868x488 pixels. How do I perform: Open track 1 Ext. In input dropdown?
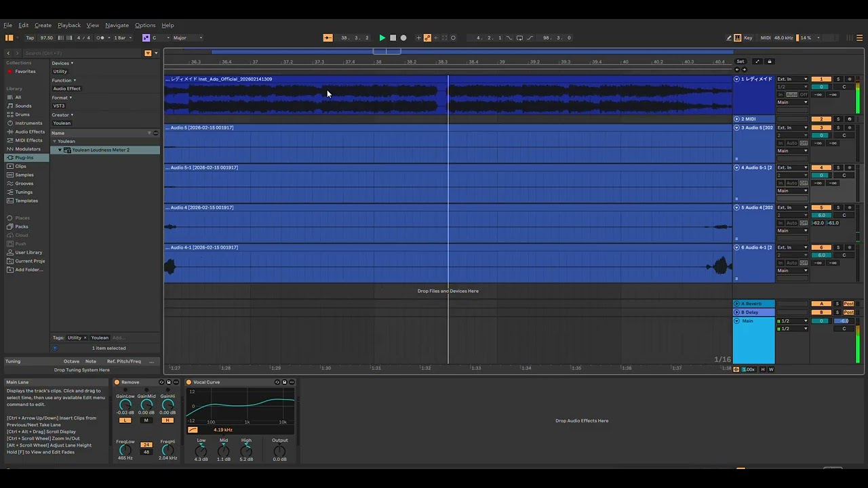tap(792, 79)
